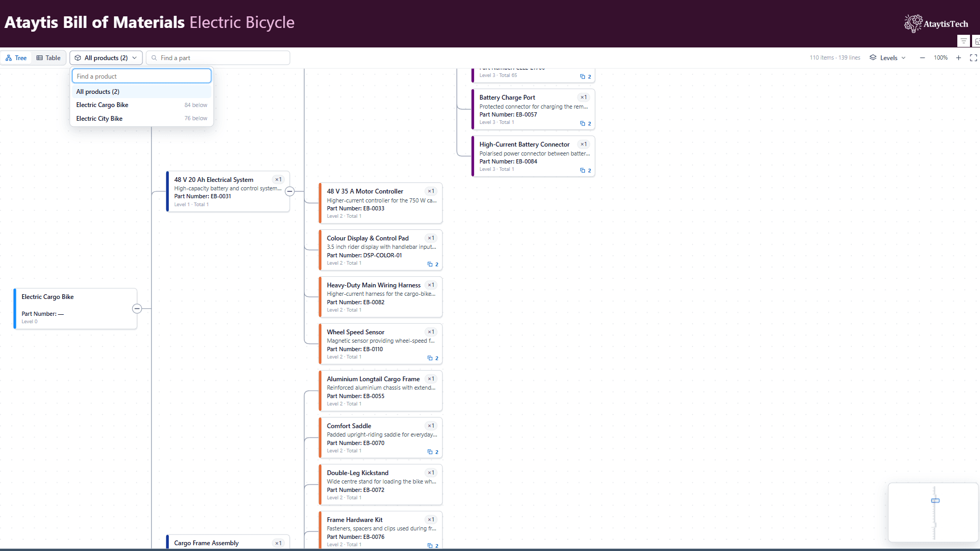This screenshot has width=980, height=551.
Task: Open the Levels dropdown
Action: click(888, 58)
